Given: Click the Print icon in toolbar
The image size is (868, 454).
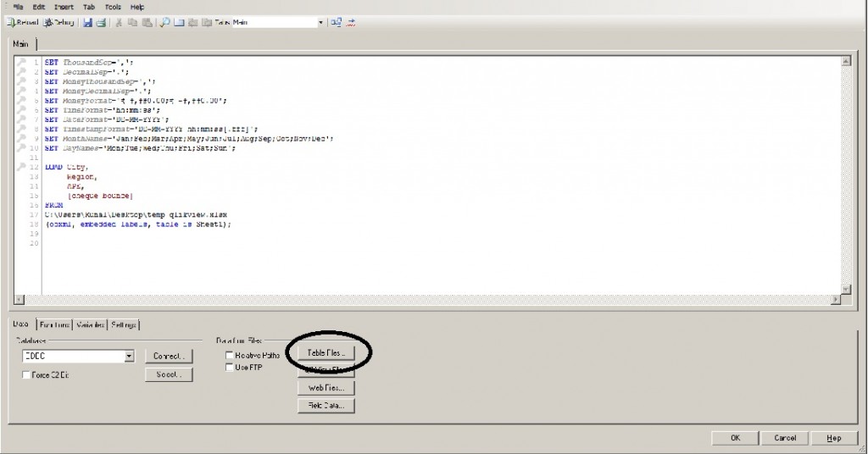Looking at the screenshot, I should (101, 22).
